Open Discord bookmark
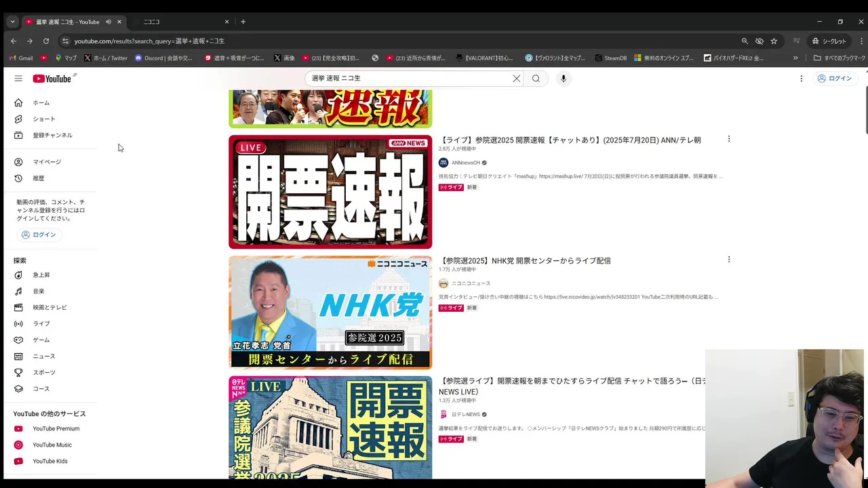Image resolution: width=868 pixels, height=488 pixels. pyautogui.click(x=163, y=58)
